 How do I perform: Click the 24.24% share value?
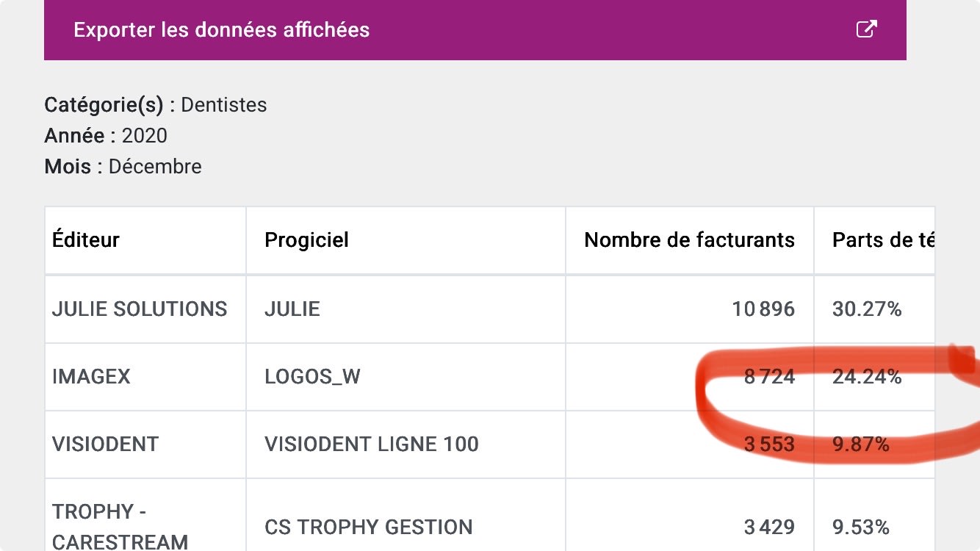click(867, 377)
